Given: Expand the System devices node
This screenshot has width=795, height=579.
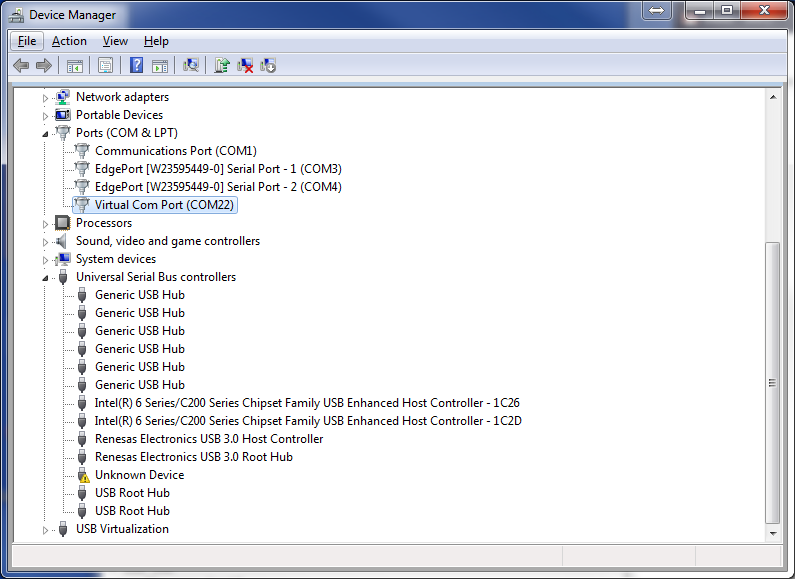Looking at the screenshot, I should (x=45, y=260).
